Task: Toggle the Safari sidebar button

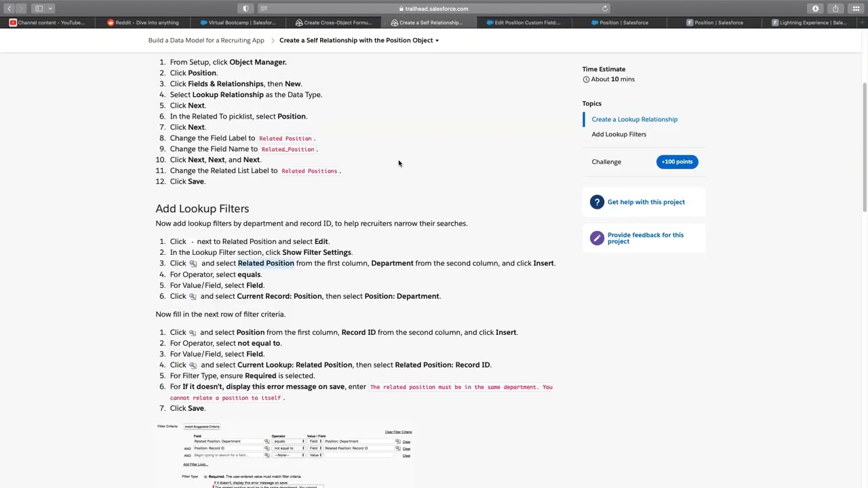Action: tap(39, 8)
